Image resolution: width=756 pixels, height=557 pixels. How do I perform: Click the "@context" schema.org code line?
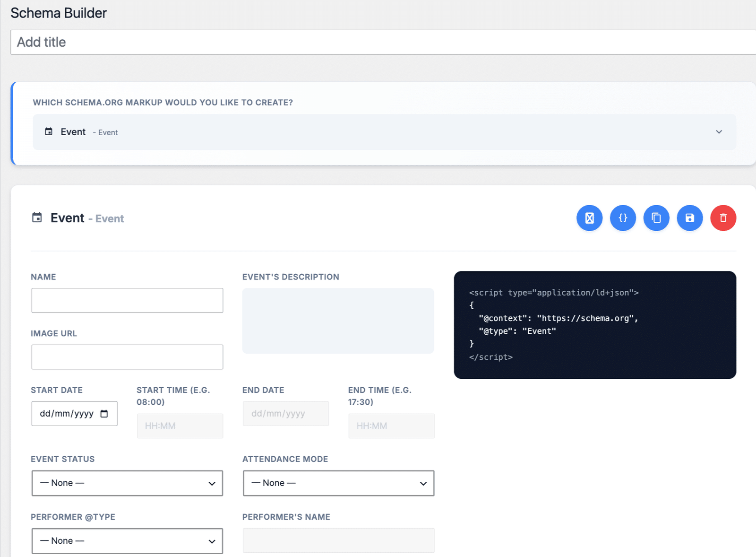(x=558, y=318)
